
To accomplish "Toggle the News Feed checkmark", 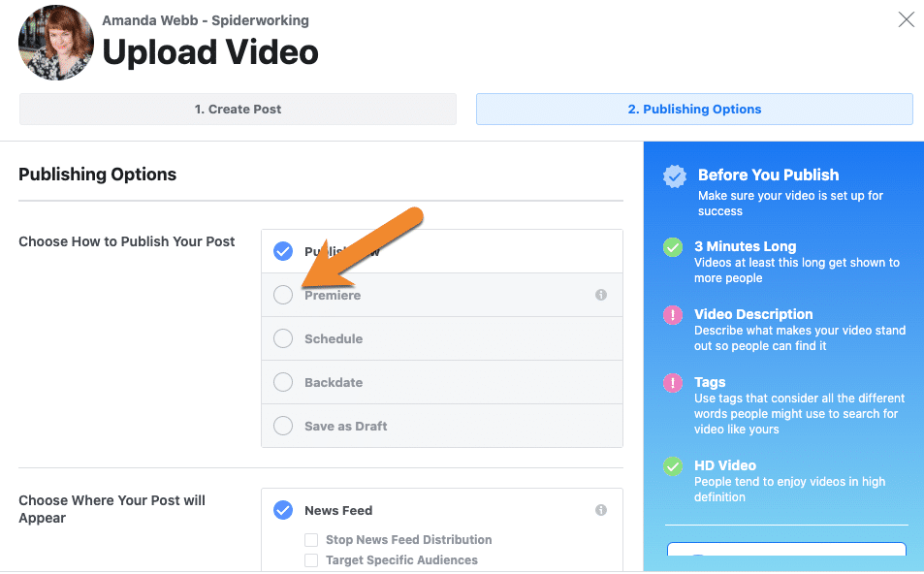I will click(x=283, y=510).
